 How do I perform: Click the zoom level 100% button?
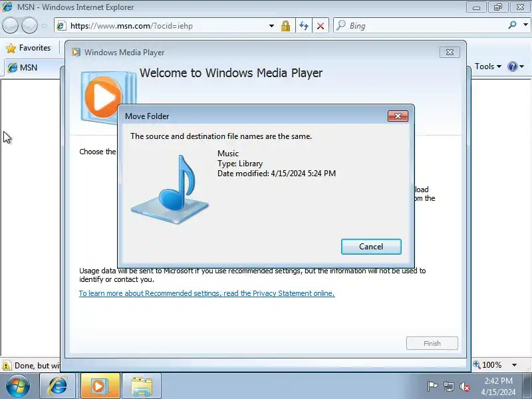[x=487, y=365]
